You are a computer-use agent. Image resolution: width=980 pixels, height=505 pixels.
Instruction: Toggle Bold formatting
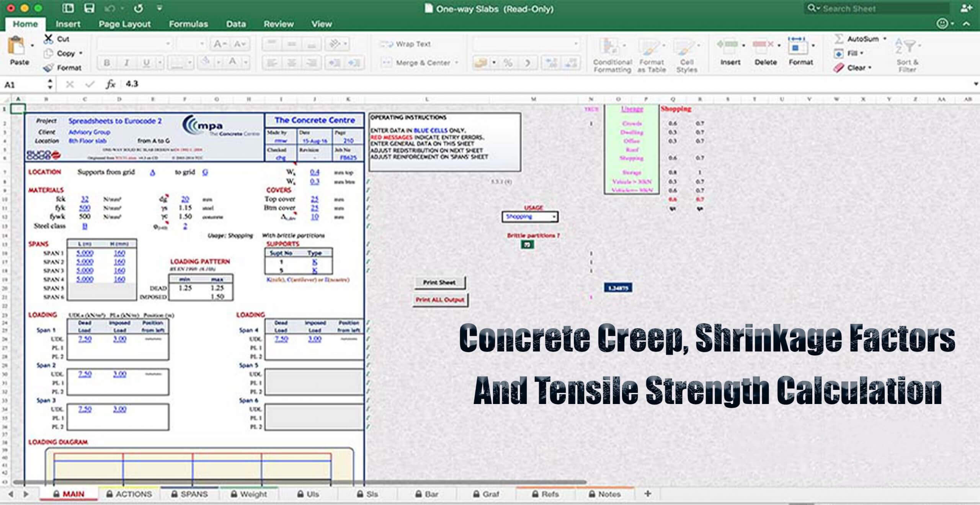(x=107, y=62)
